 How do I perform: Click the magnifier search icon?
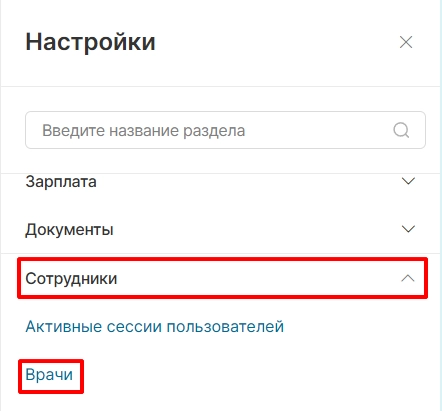pos(401,130)
